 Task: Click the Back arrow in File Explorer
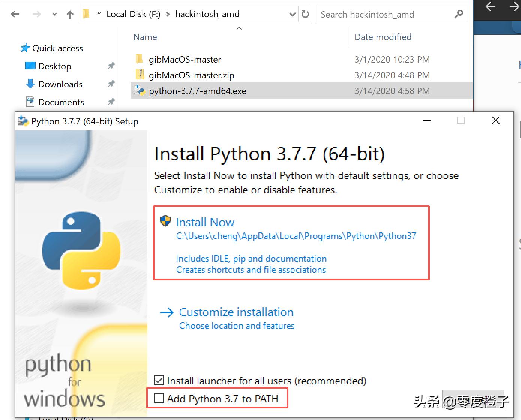click(x=15, y=15)
